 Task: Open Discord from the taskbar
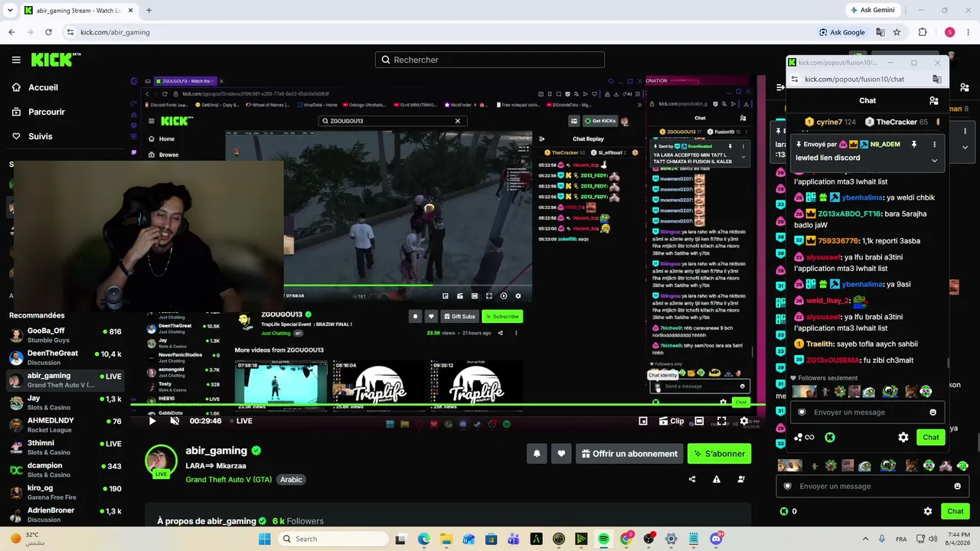(716, 539)
